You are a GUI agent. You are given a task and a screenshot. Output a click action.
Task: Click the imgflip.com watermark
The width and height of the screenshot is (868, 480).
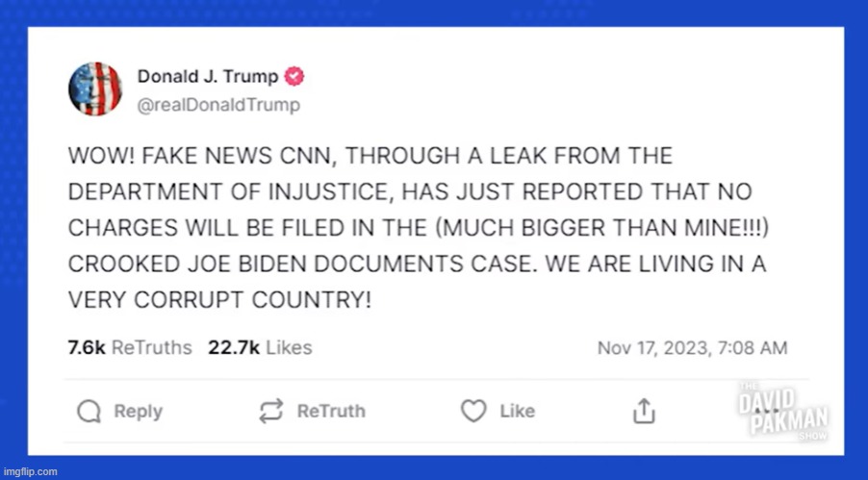click(30, 471)
